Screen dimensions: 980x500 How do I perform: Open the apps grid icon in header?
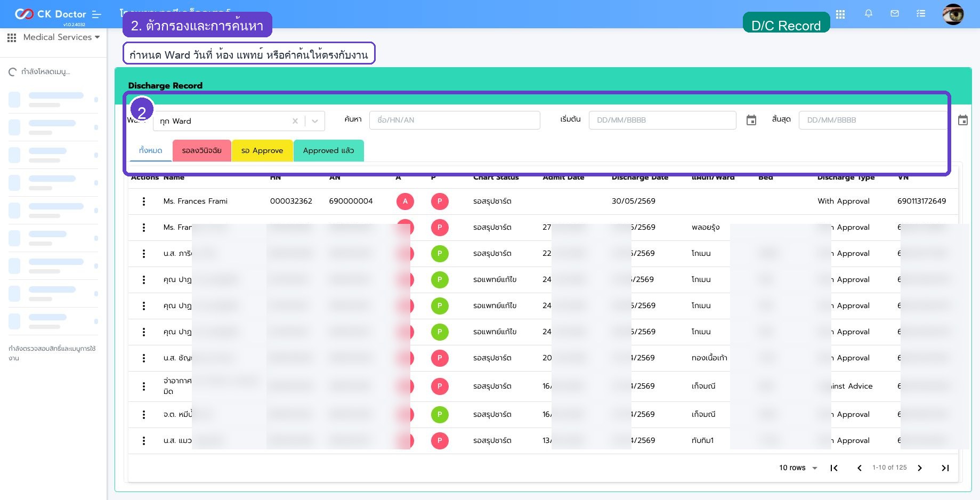coord(840,14)
